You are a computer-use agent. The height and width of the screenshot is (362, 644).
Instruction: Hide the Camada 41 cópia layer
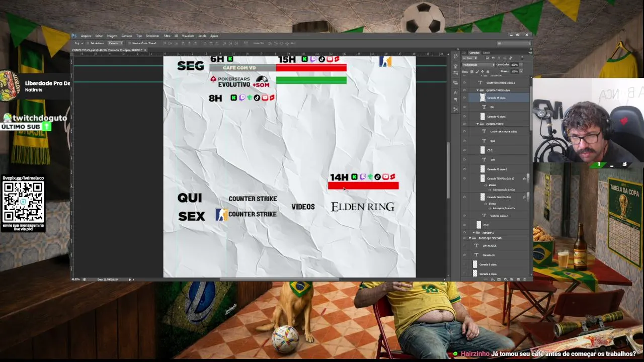[x=464, y=117]
